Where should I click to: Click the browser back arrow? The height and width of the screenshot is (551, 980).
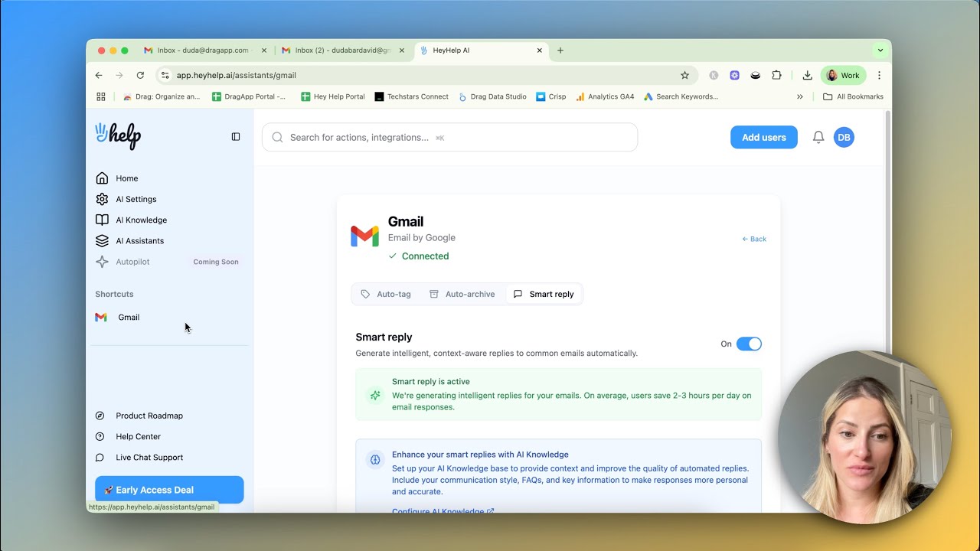click(99, 75)
